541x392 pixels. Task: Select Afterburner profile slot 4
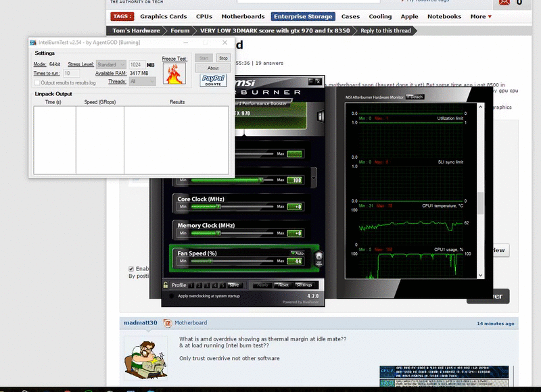(x=214, y=285)
